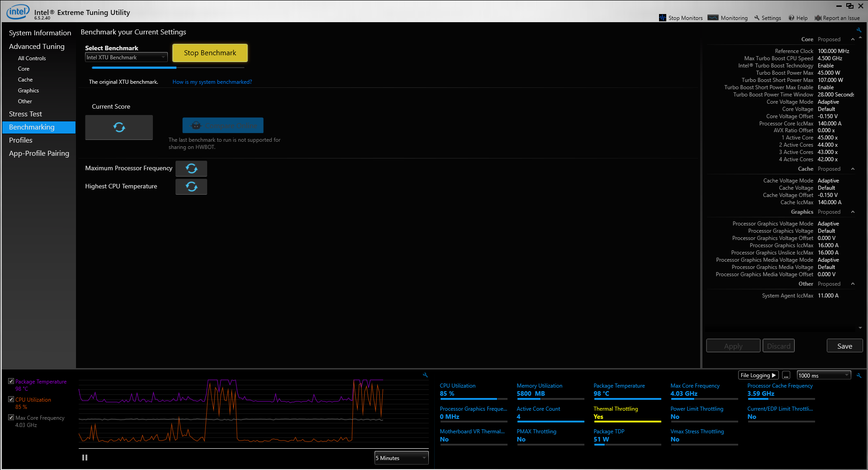Click the Core Voltage Offset -0.150 V value
The height and width of the screenshot is (470, 868).
[828, 116]
